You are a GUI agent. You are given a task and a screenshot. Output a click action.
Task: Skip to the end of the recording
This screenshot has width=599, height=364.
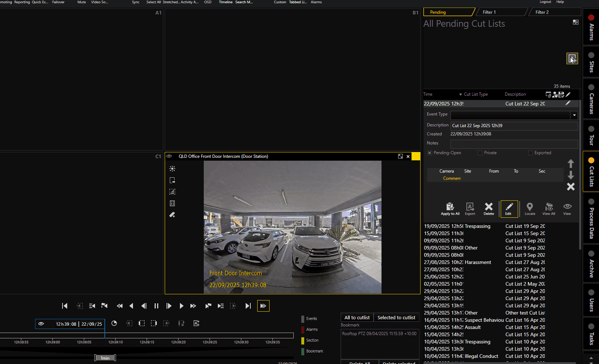248,306
